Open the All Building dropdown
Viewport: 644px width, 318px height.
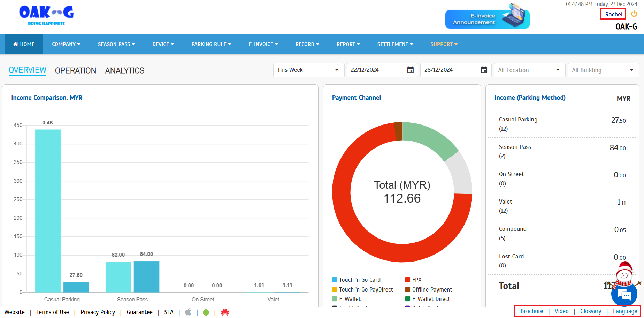[603, 70]
